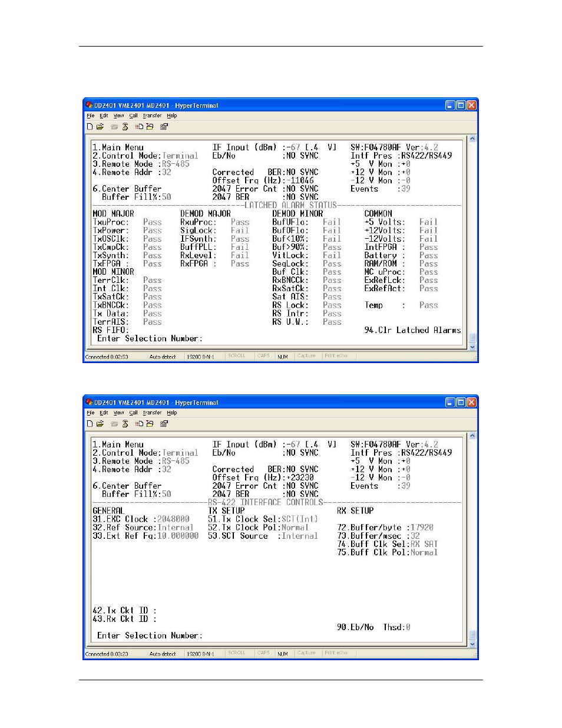The height and width of the screenshot is (728, 562).
Task: Click 'Offset Frq (Hz):+23230' line
Action: coord(263,477)
